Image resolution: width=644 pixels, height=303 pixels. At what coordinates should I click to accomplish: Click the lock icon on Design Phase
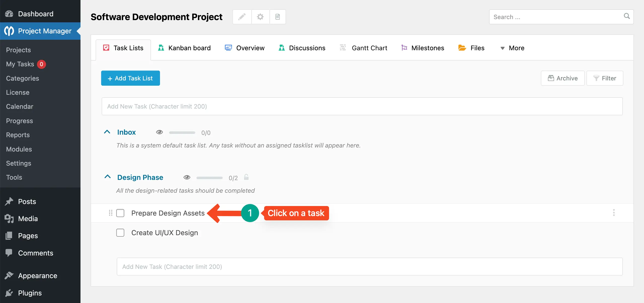(x=246, y=177)
